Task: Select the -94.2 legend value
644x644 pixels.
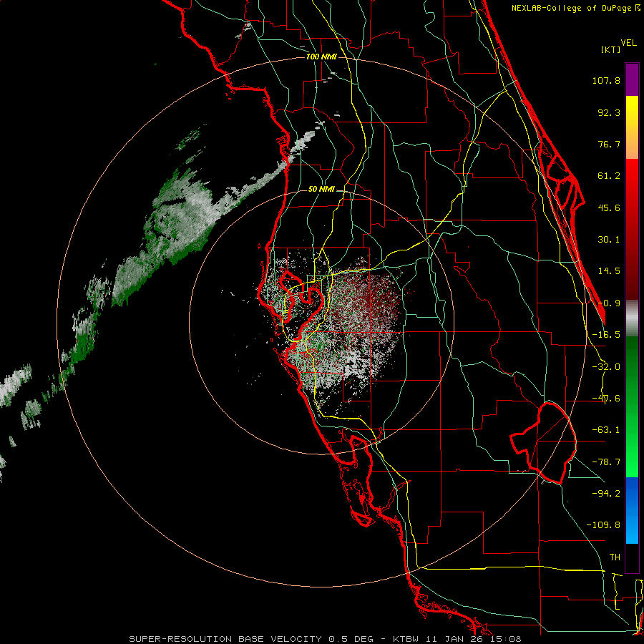Action: point(606,493)
